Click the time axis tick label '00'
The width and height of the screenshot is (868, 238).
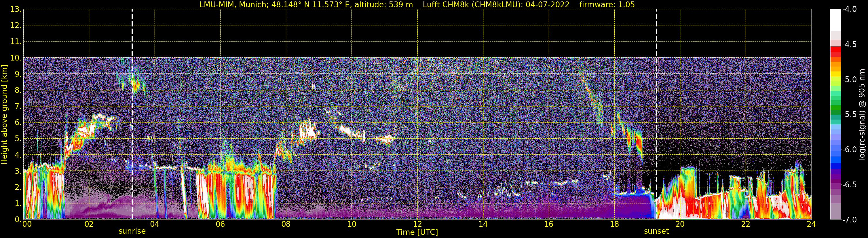(26, 224)
